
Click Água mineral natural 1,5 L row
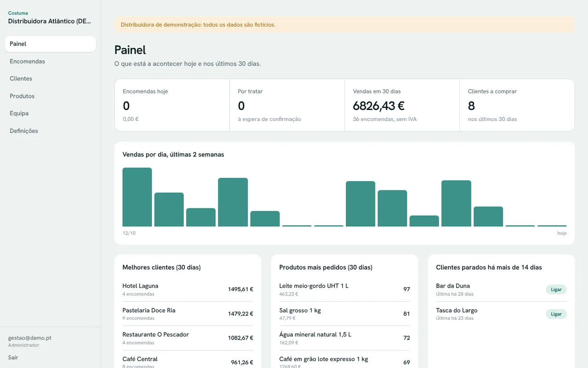(x=345, y=338)
